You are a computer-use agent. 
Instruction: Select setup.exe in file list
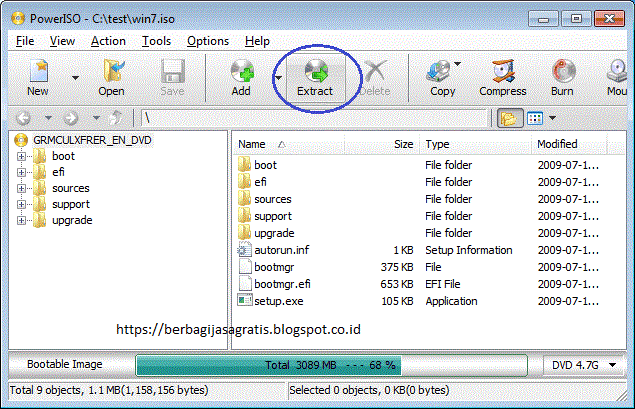(279, 301)
